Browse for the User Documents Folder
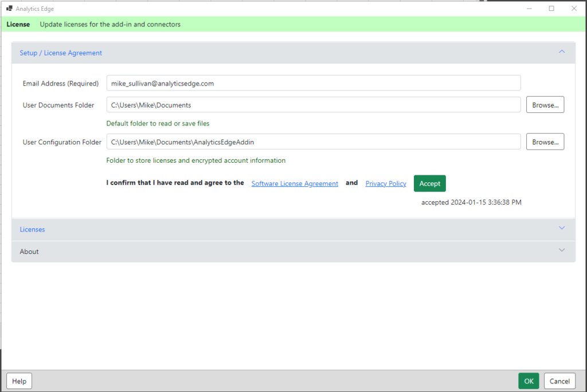This screenshot has width=587, height=392. coord(545,105)
